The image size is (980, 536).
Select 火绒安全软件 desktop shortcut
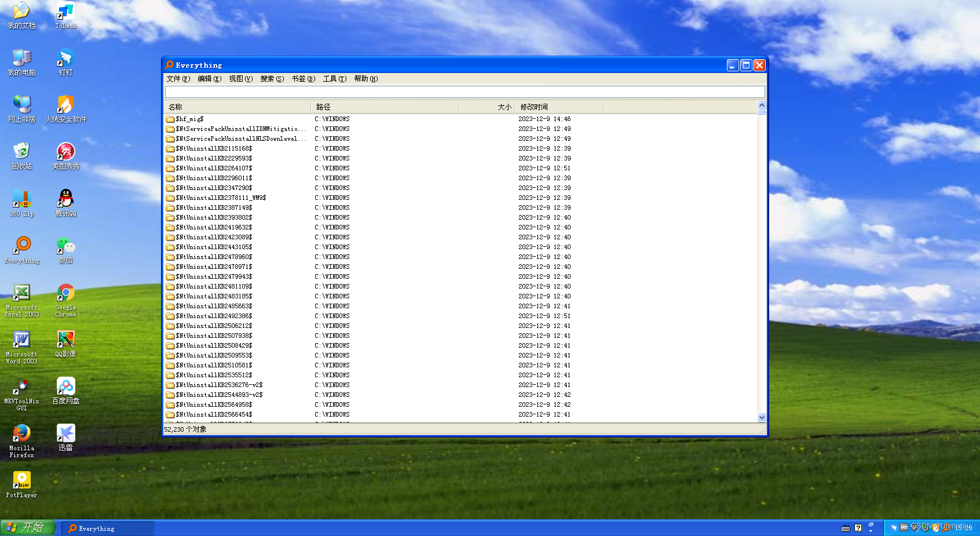pos(65,110)
